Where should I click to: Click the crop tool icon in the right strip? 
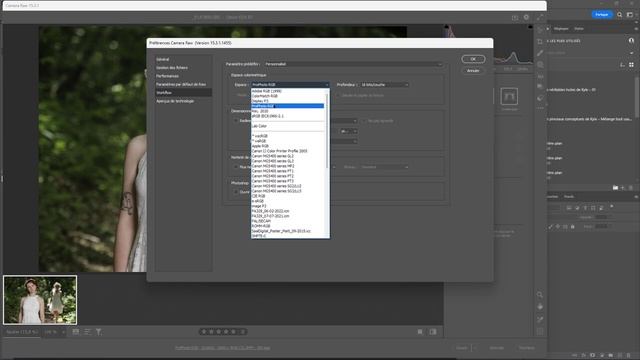tap(540, 42)
